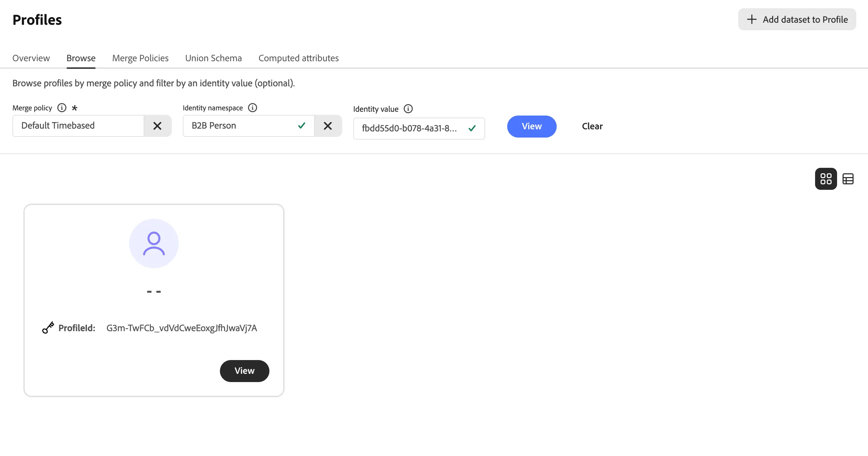This screenshot has width=868, height=456.
Task: Open the Identity namespace combo box
Action: [x=249, y=126]
